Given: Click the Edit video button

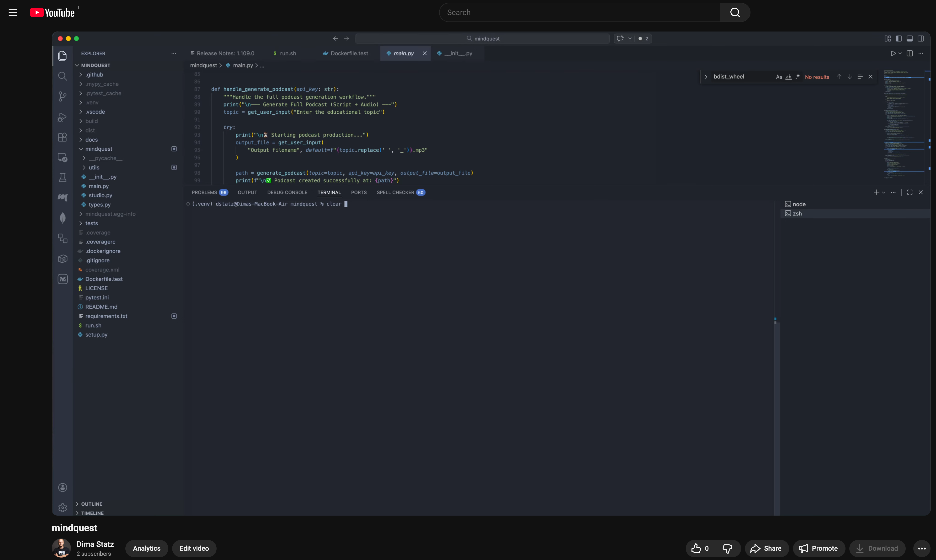Looking at the screenshot, I should pyautogui.click(x=194, y=548).
